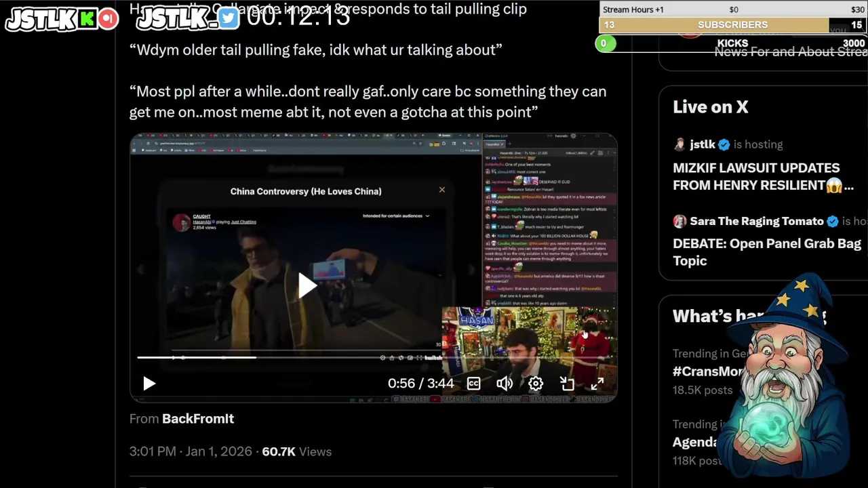Click the 18.5K posts count
The width and height of the screenshot is (868, 488).
(703, 390)
